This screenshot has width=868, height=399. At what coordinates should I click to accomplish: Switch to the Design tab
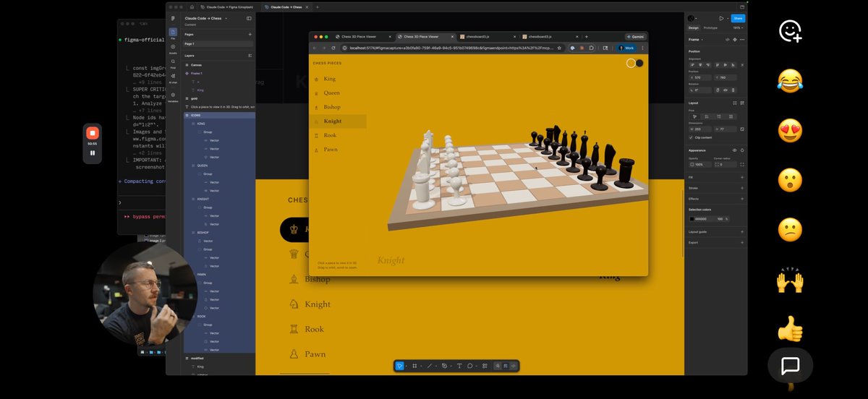693,28
